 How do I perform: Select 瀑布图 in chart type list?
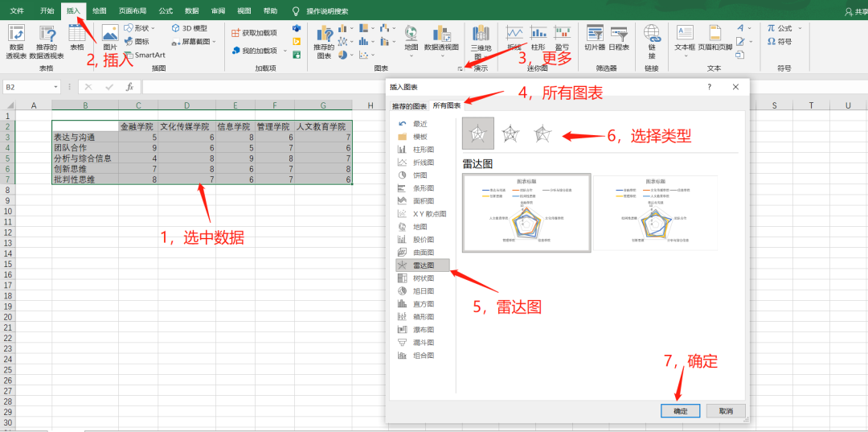(x=424, y=330)
